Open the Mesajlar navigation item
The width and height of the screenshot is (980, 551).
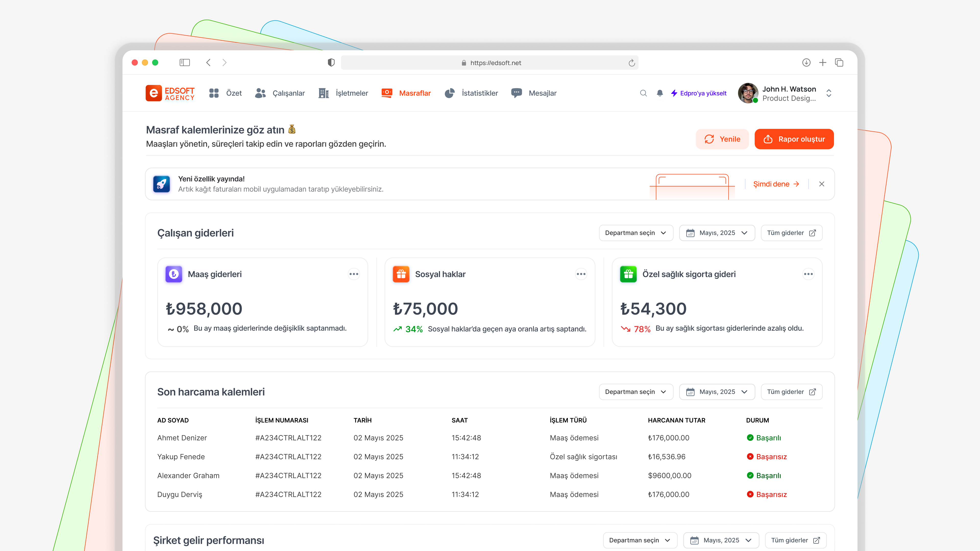click(x=534, y=93)
